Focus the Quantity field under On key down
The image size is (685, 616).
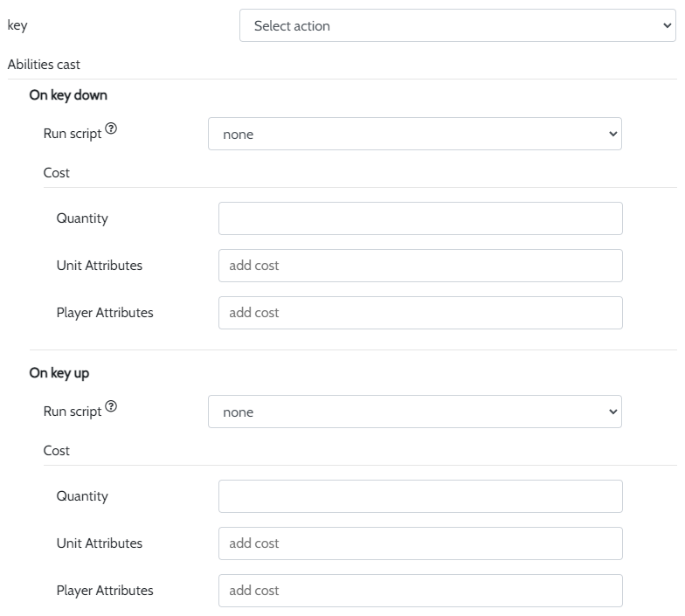pyautogui.click(x=420, y=218)
